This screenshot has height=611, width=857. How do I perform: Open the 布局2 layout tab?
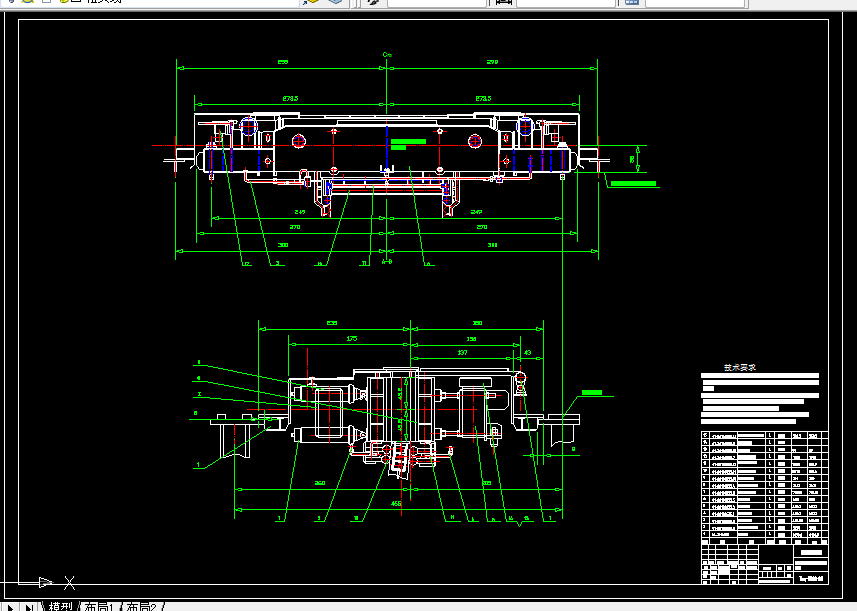[x=142, y=607]
